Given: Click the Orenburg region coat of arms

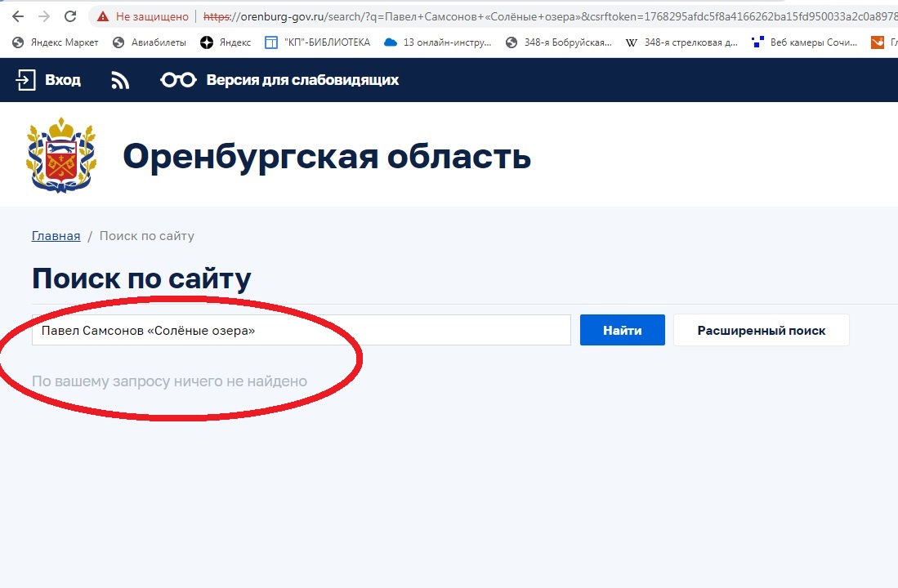Looking at the screenshot, I should pos(61,154).
